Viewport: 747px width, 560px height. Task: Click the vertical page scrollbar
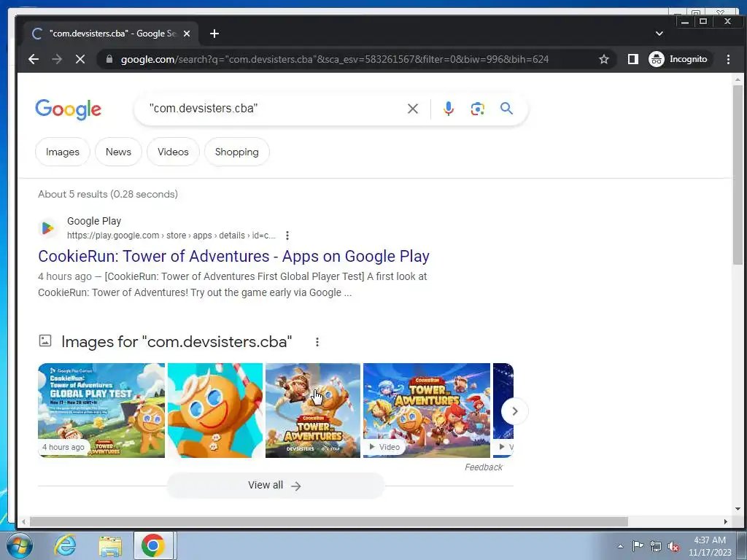[738, 174]
